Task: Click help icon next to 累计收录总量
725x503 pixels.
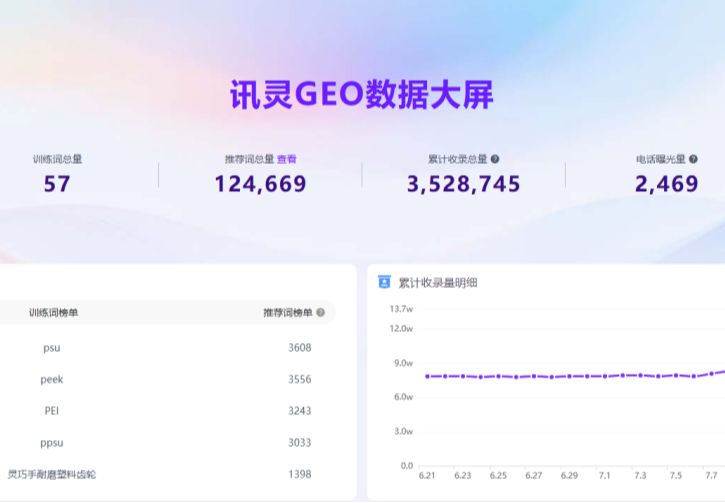Action: coord(495,159)
